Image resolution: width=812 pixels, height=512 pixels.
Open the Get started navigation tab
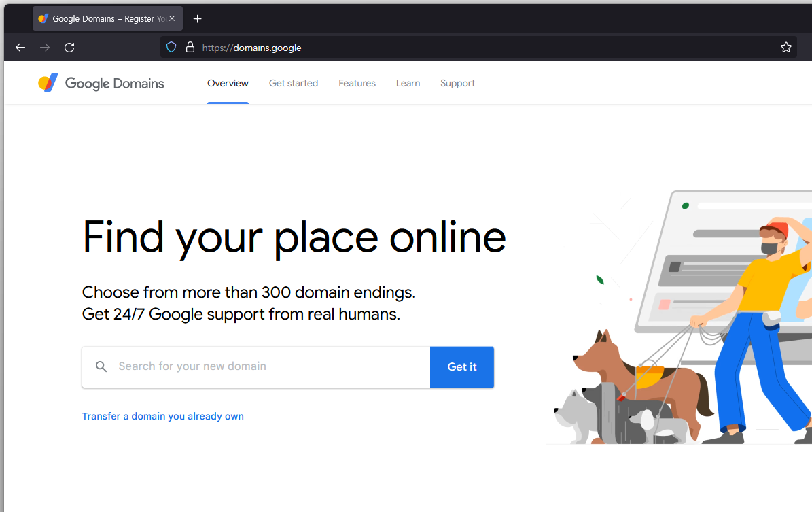click(x=294, y=84)
